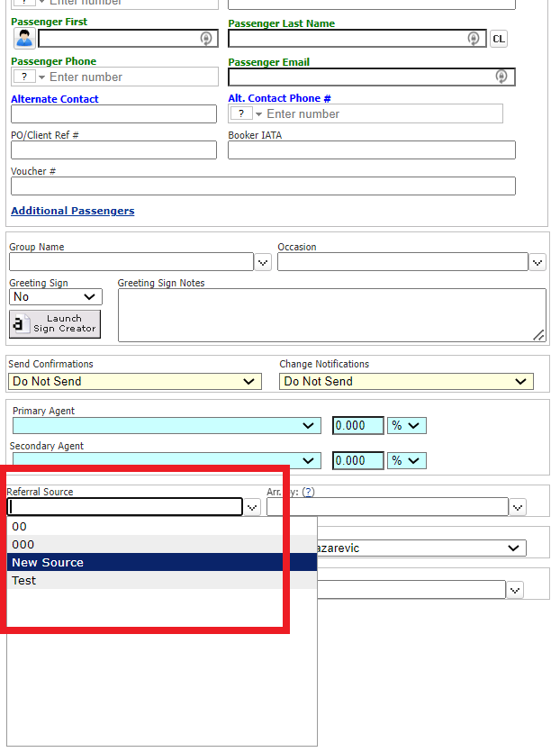Click microphone icon in Passenger Email field
Image resolution: width=560 pixels, height=752 pixels.
(501, 77)
